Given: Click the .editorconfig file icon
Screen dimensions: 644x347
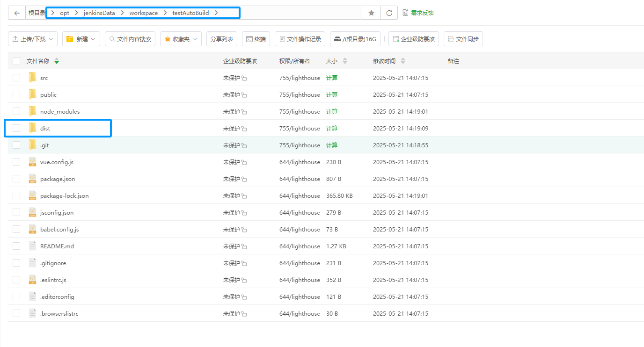Looking at the screenshot, I should [32, 296].
